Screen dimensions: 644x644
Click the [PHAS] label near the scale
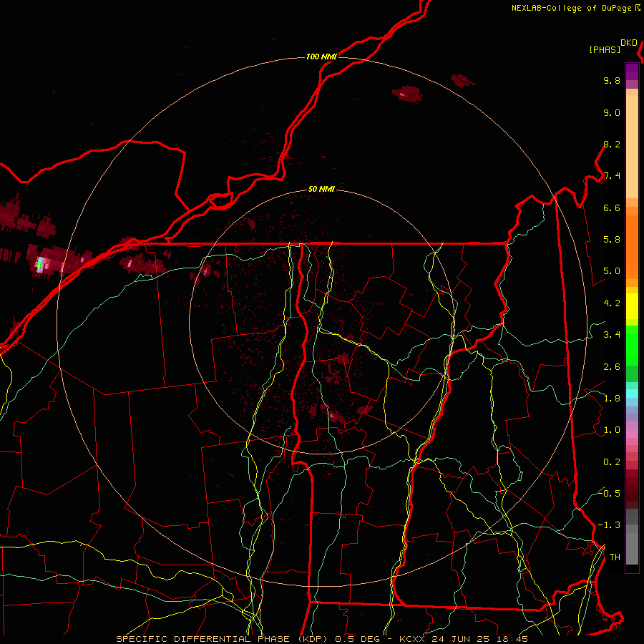click(x=605, y=49)
